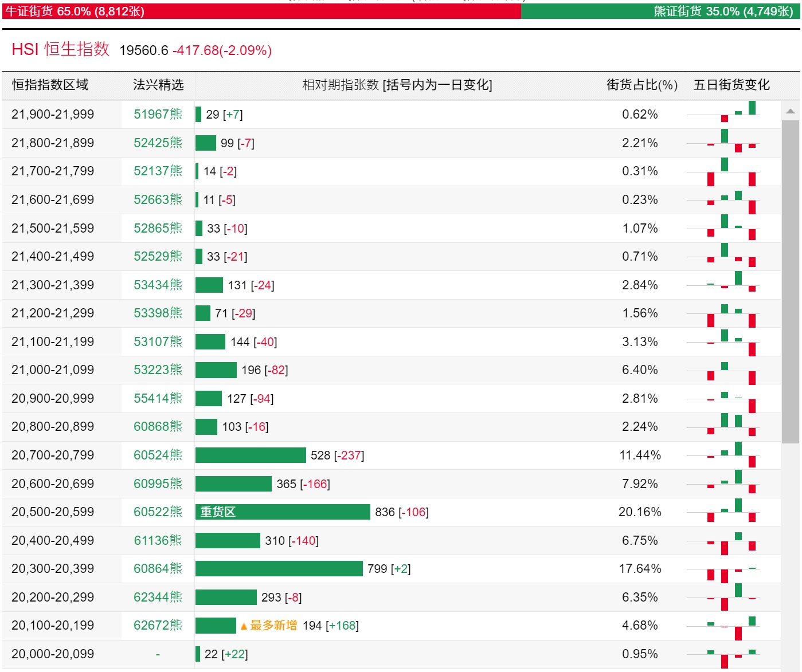The width and height of the screenshot is (802, 672).
Task: Click the 法兴精选 column header
Action: (158, 85)
